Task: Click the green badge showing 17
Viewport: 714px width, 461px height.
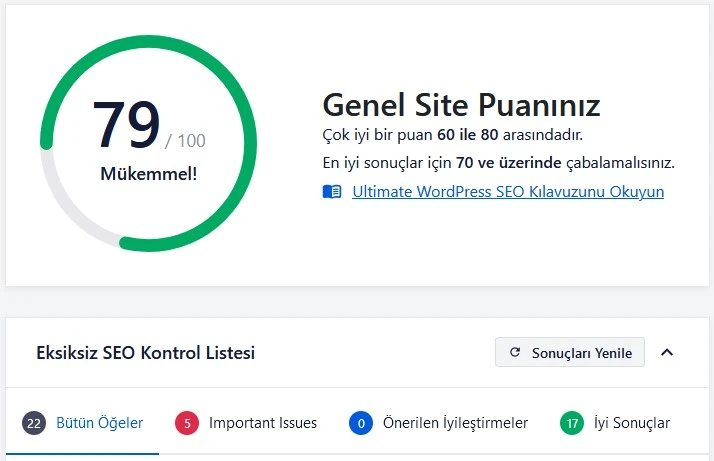Action: click(x=572, y=423)
